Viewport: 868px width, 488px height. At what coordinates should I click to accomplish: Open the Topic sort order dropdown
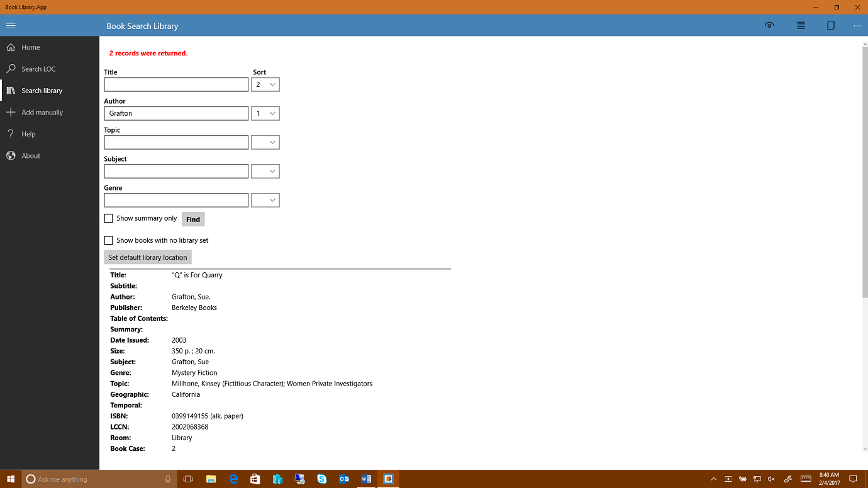coord(265,142)
